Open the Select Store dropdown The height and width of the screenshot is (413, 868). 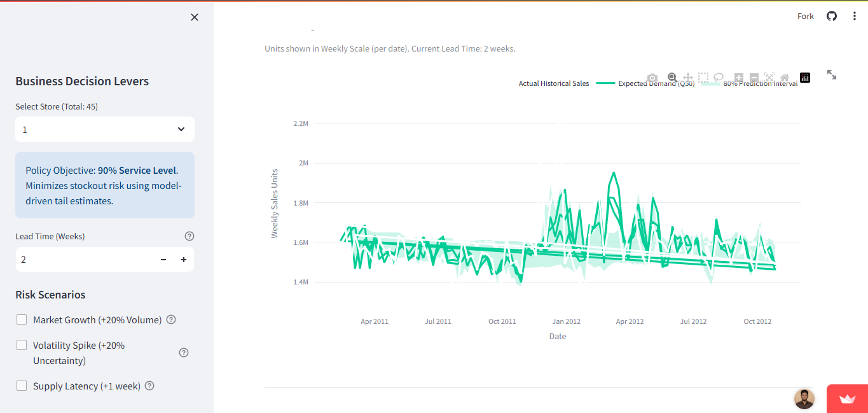click(105, 129)
